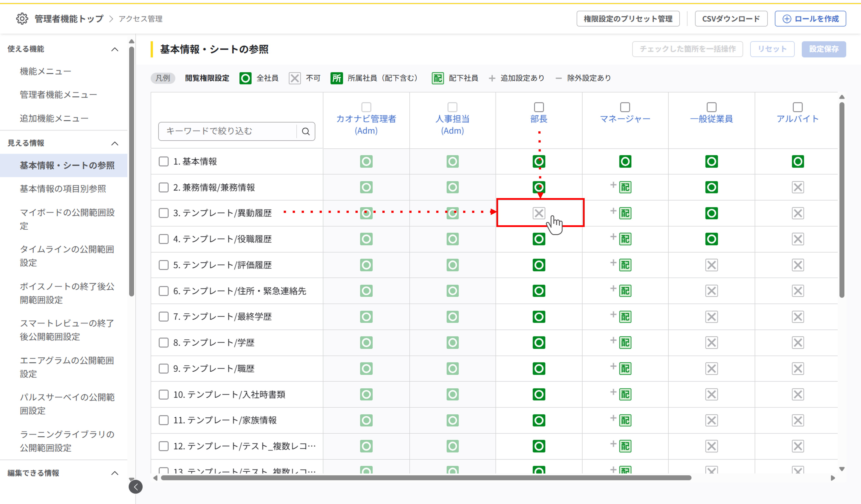Check the row checkbox for 11. テンプレート/家族情報
Screen dimensions: 861x504
click(x=164, y=420)
